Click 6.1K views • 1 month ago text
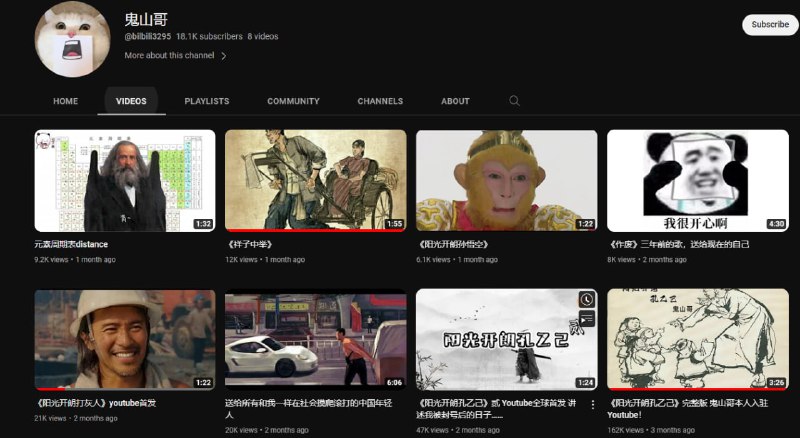The height and width of the screenshot is (438, 800). tap(457, 259)
